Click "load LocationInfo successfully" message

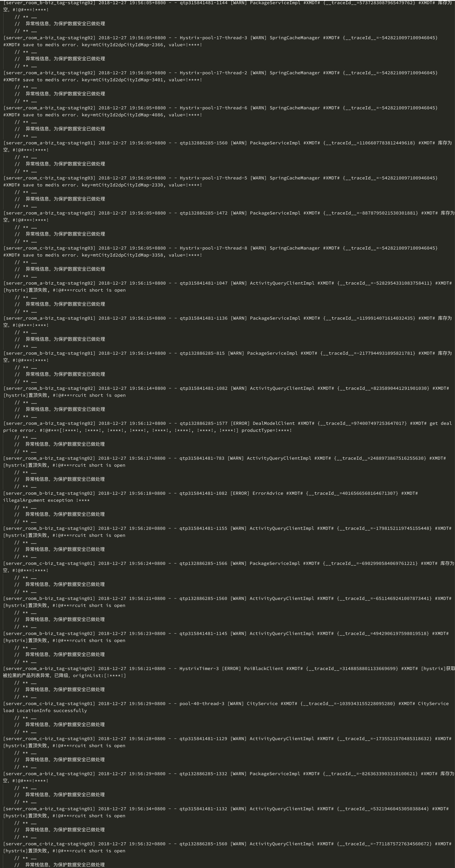tap(45, 711)
